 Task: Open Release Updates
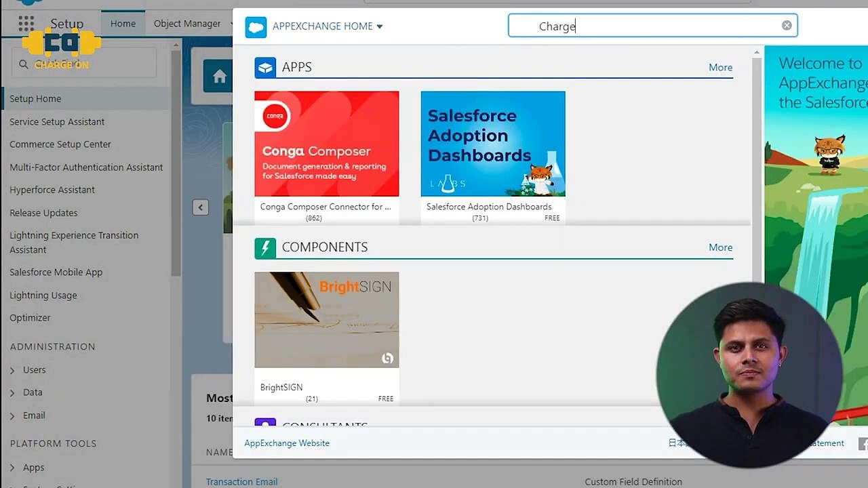point(43,213)
